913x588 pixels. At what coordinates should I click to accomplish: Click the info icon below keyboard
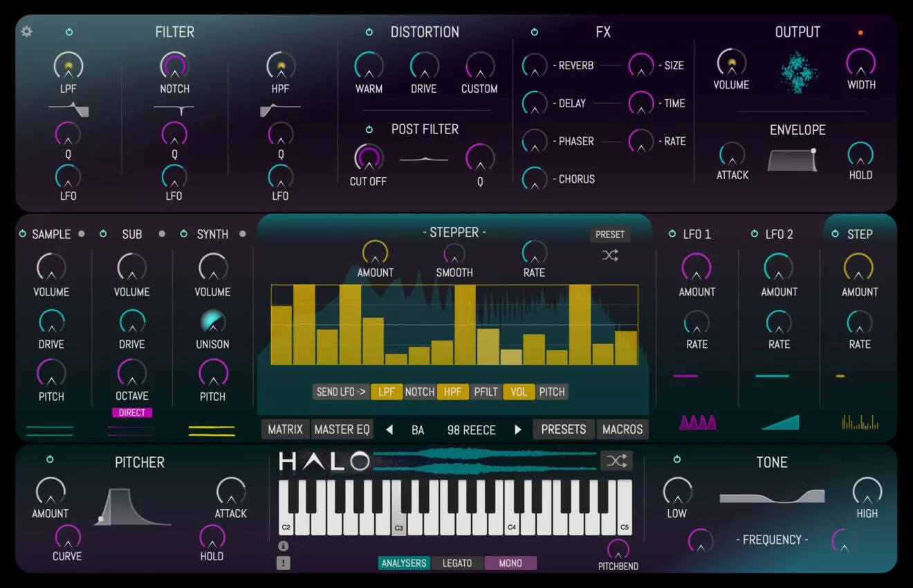283,546
